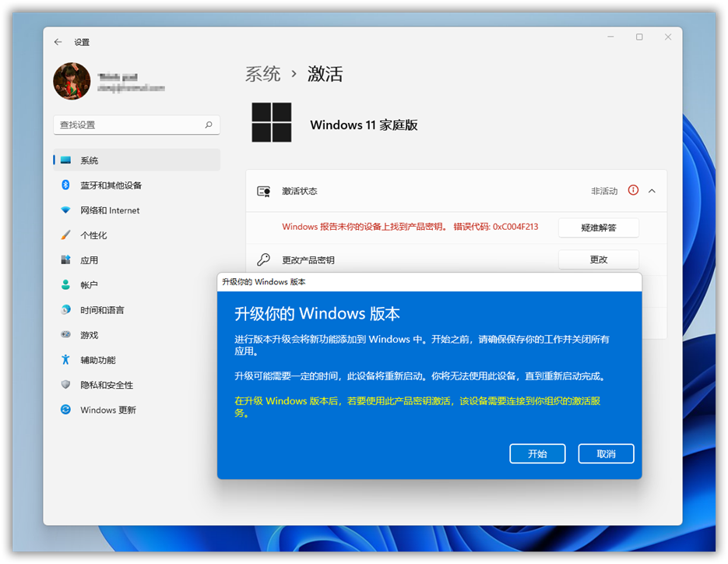Screen dimensions: 728x564
Task: Open 蓝牙和其他设备 settings
Action: coord(136,185)
